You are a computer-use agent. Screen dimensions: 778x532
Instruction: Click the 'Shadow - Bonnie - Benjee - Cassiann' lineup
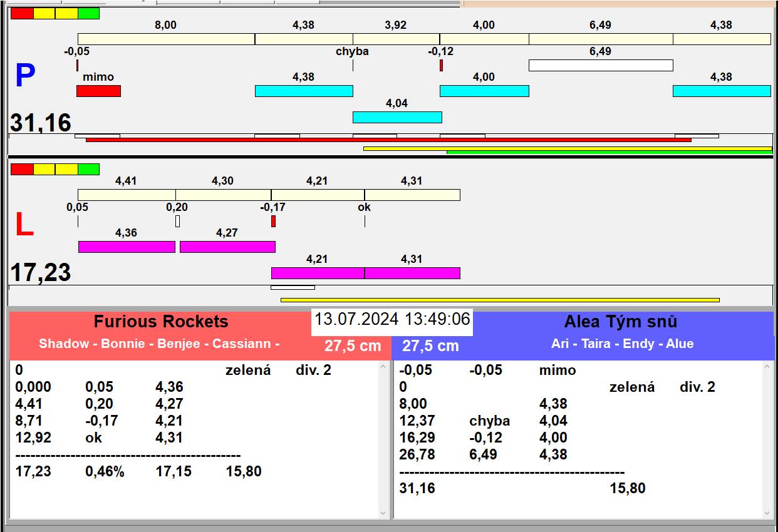pyautogui.click(x=159, y=344)
